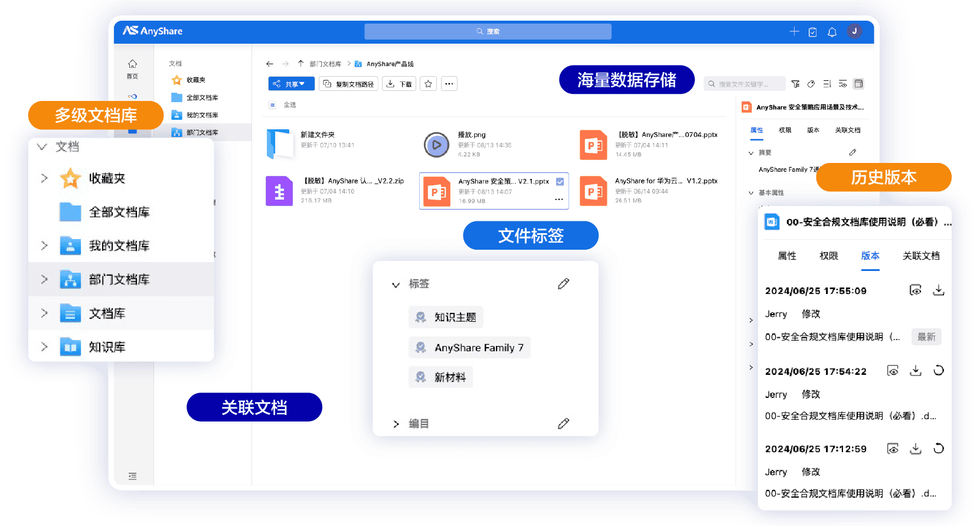Image resolution: width=980 pixels, height=526 pixels.
Task: Select 版本 tab in small details panel
Action: point(814,130)
